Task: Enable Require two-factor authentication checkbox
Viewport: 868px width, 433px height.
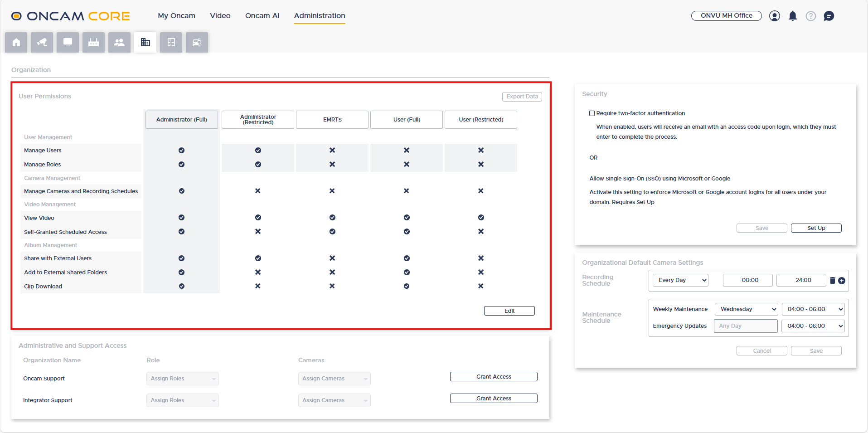Action: click(592, 113)
